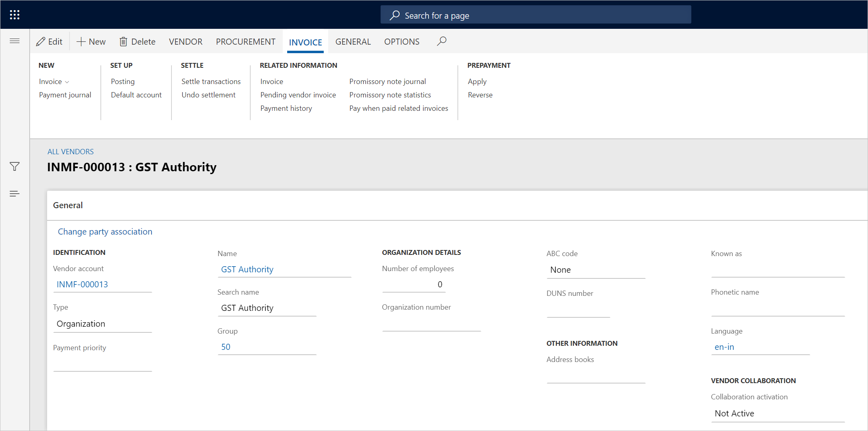The height and width of the screenshot is (431, 868).
Task: Open the GENERAL tab
Action: [353, 41]
